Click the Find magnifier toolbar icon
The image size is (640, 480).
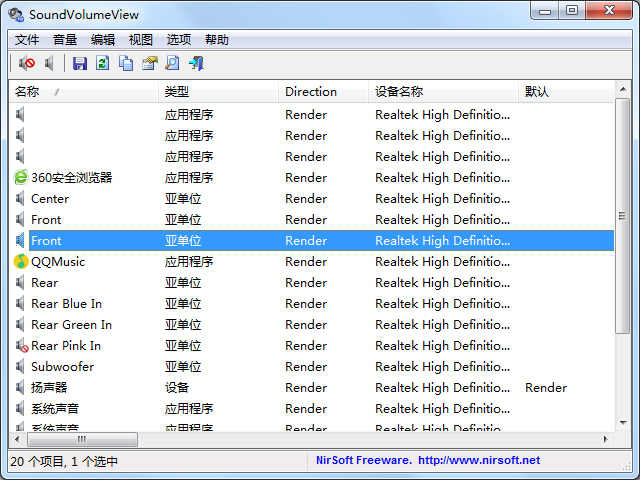coord(172,63)
